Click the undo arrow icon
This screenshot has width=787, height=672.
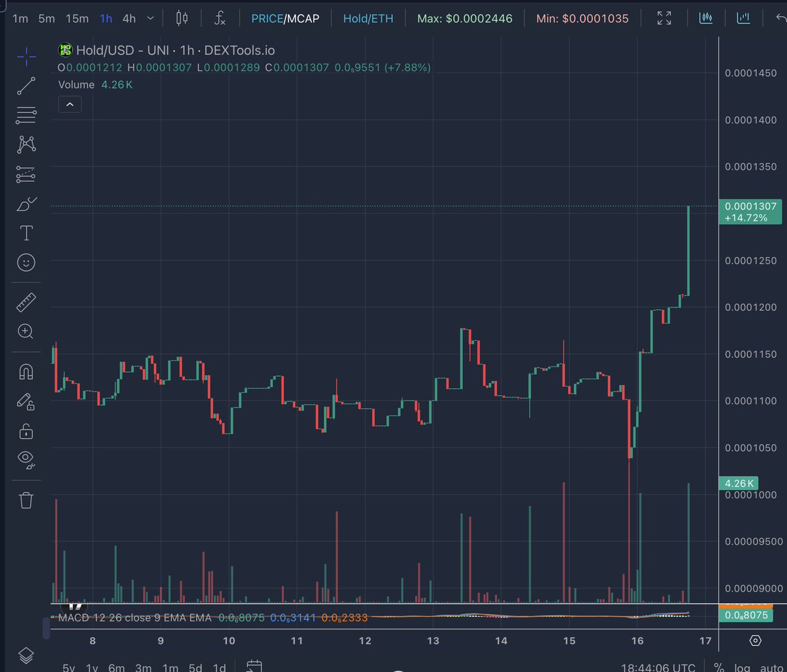click(x=780, y=18)
